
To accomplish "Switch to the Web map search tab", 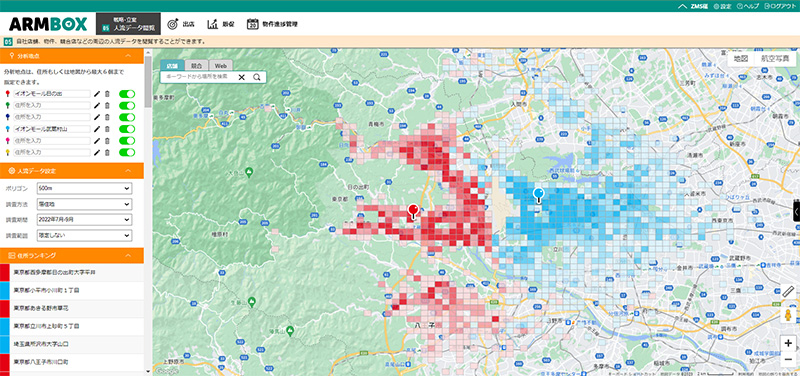I will tap(220, 65).
